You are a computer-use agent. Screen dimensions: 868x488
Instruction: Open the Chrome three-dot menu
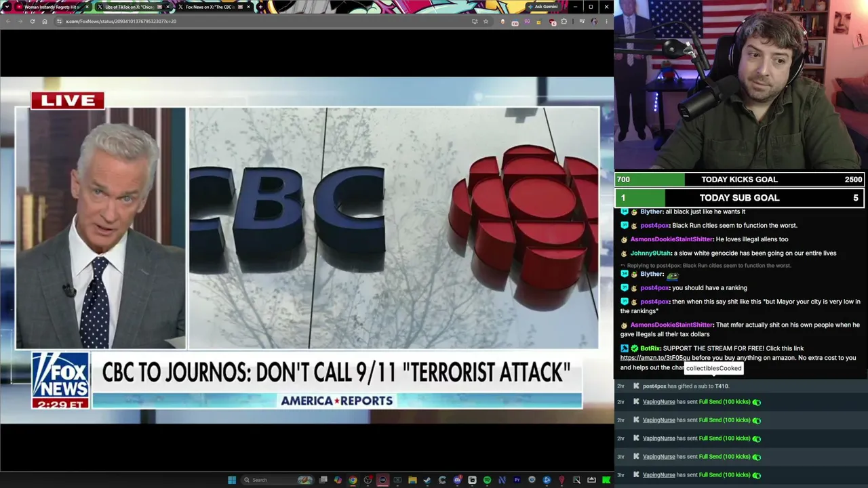click(606, 21)
